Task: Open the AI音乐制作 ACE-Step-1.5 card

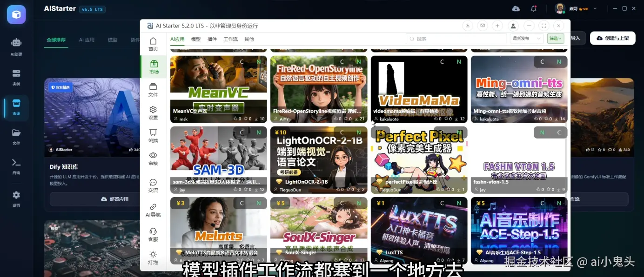Action: (519, 231)
